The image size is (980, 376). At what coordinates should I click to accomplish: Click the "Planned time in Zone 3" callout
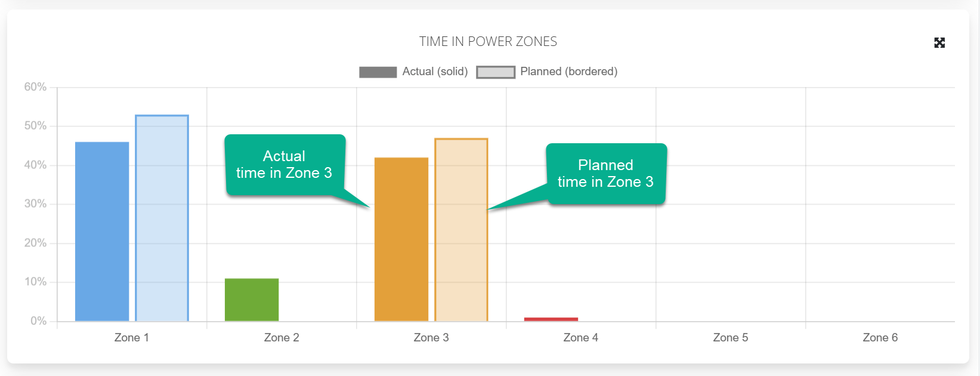pos(605,174)
